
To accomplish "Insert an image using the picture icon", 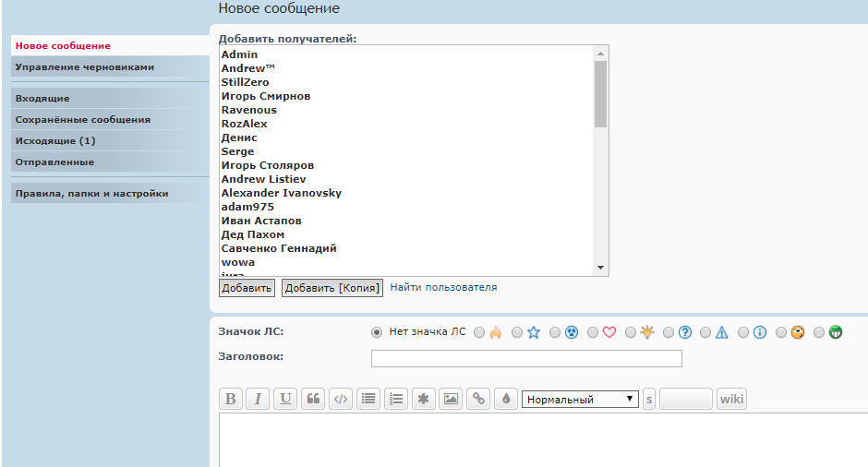I will pyautogui.click(x=450, y=399).
